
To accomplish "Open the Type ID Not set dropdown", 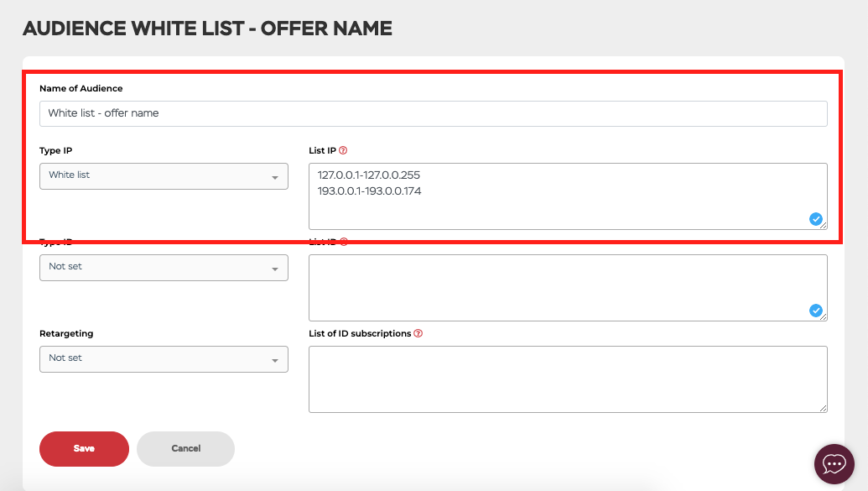I will pyautogui.click(x=164, y=268).
